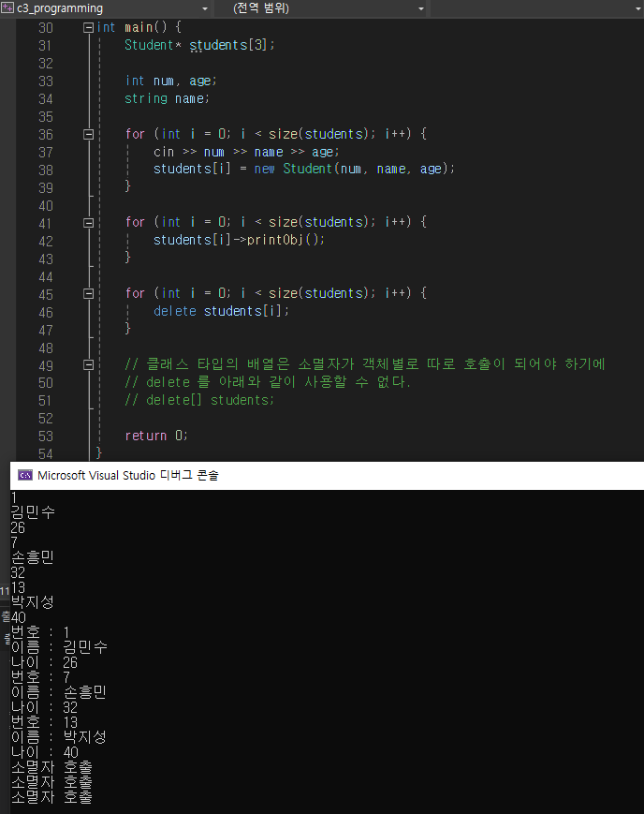Click console input line '박지성'
The width and height of the screenshot is (644, 814).
33,602
